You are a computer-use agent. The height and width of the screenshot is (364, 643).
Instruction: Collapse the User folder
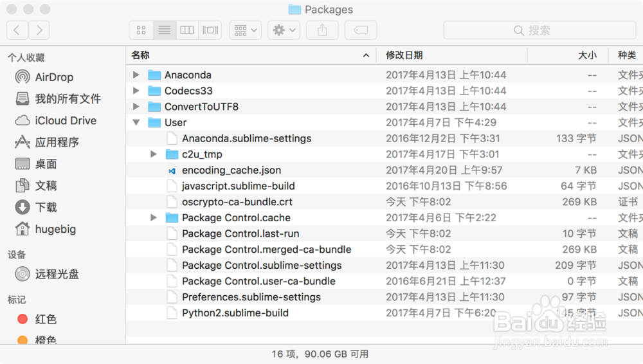point(136,122)
